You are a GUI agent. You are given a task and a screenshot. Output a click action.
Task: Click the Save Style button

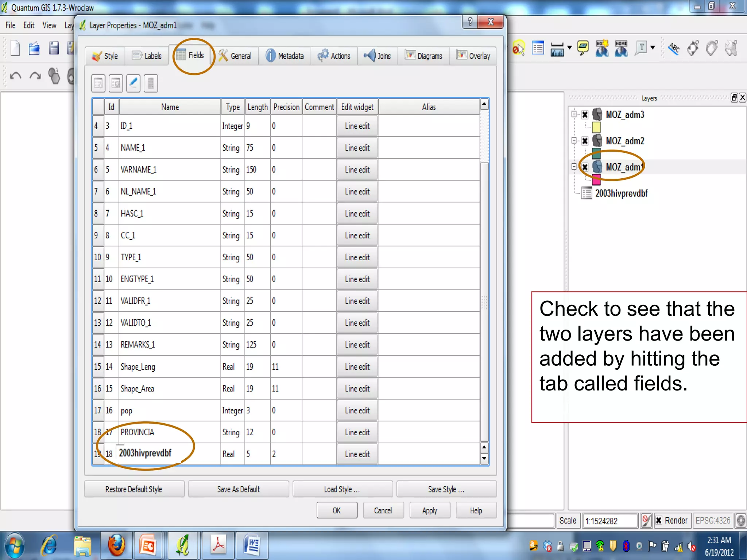tap(446, 489)
